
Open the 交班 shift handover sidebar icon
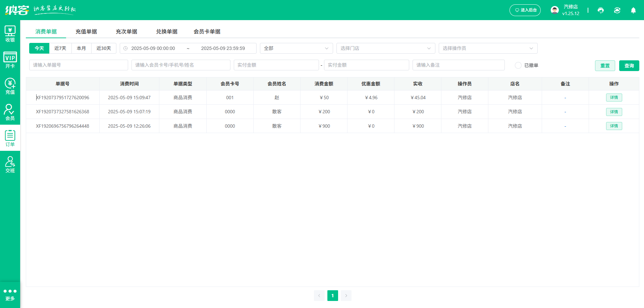(x=10, y=165)
